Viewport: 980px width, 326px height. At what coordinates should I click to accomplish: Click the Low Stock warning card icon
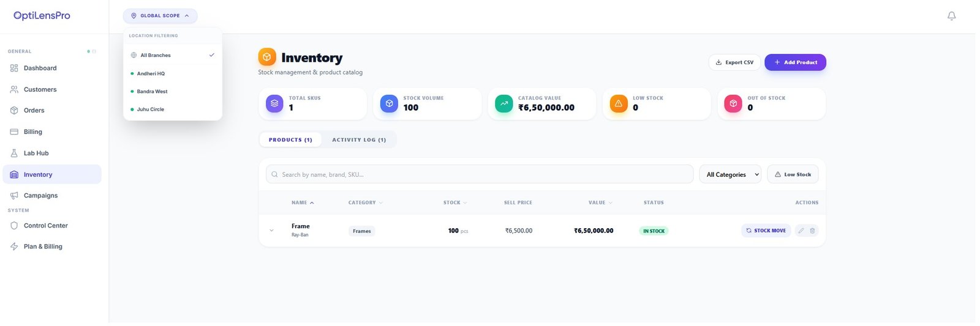(x=619, y=103)
